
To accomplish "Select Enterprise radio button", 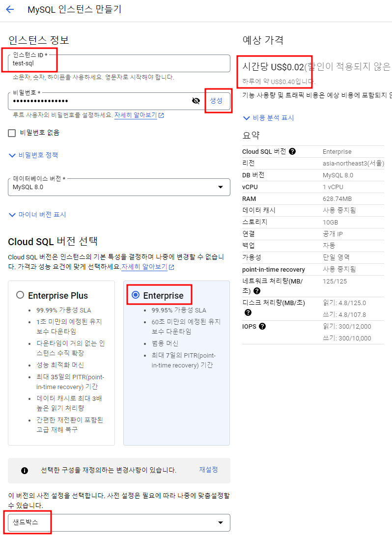I will click(x=136, y=295).
